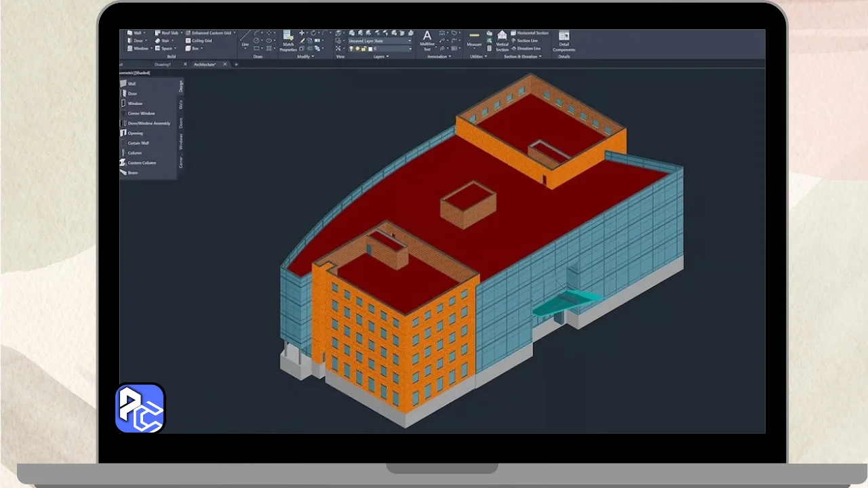Image resolution: width=868 pixels, height=488 pixels.
Task: Toggle the layer lightbulb on/off icon
Action: [351, 49]
